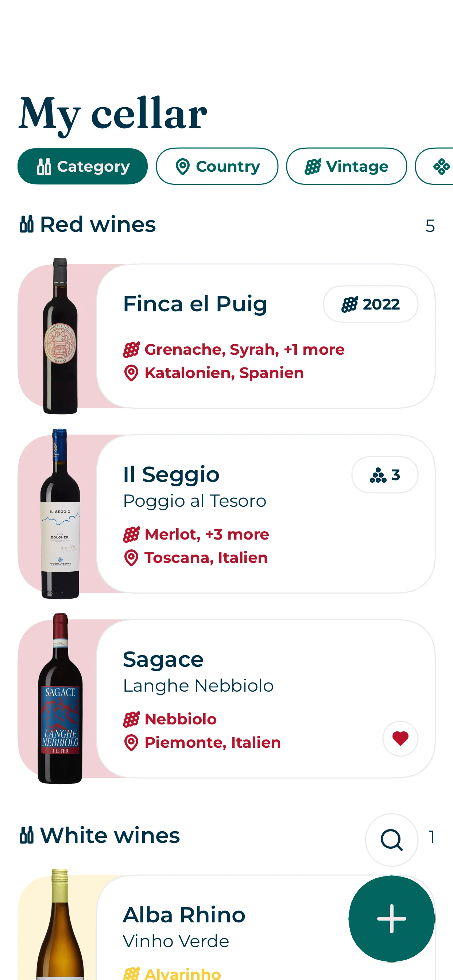
Task: Click the location pin beside Katalonien, Spanien
Action: click(131, 373)
